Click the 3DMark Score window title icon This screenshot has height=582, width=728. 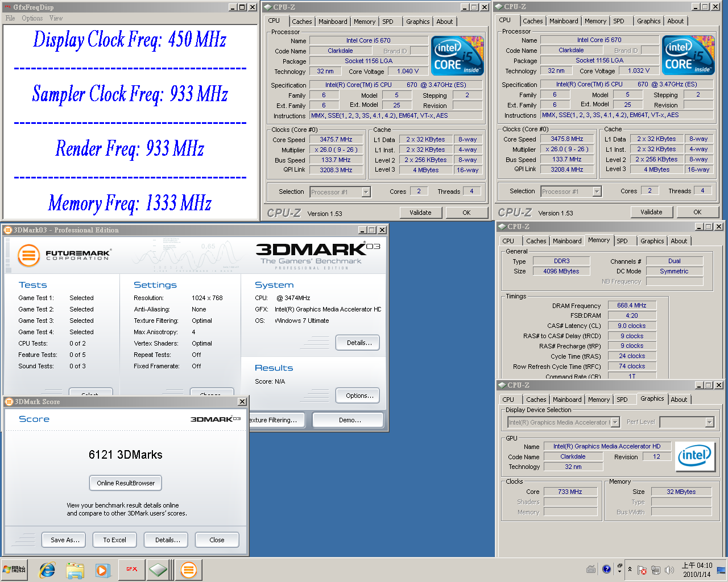click(9, 402)
